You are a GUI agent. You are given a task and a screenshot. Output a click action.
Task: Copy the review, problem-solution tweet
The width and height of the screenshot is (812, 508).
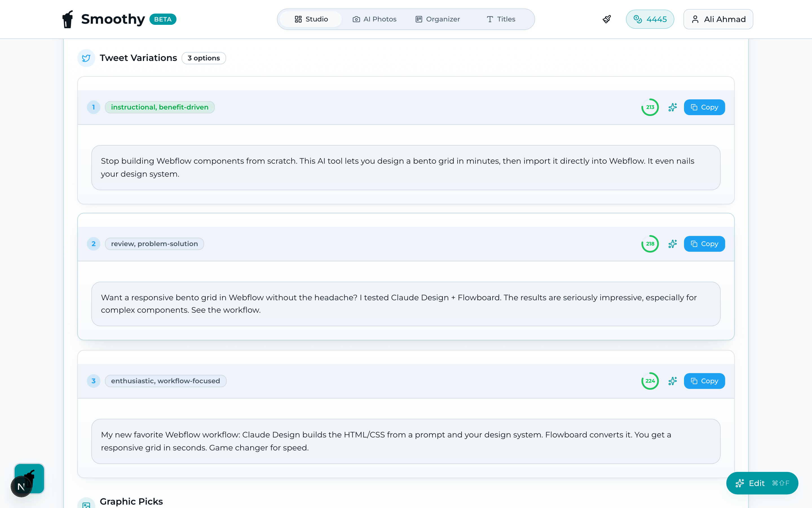[704, 244]
